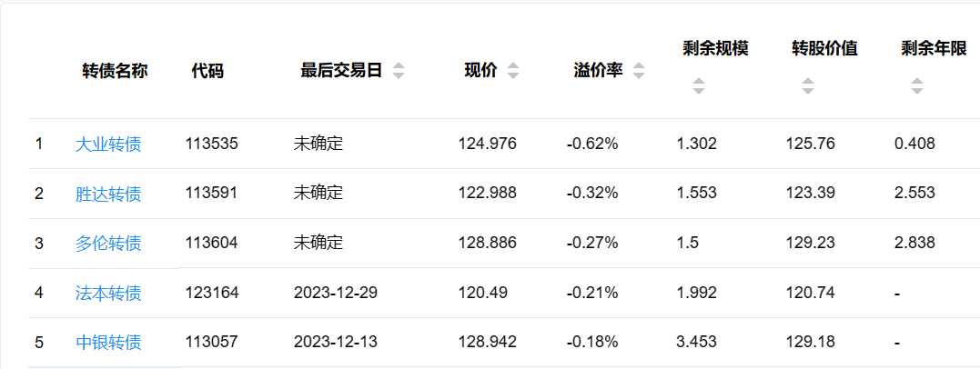This screenshot has width=980, height=369.
Task: Click the -0.62% premium rate cell
Action: pos(592,144)
